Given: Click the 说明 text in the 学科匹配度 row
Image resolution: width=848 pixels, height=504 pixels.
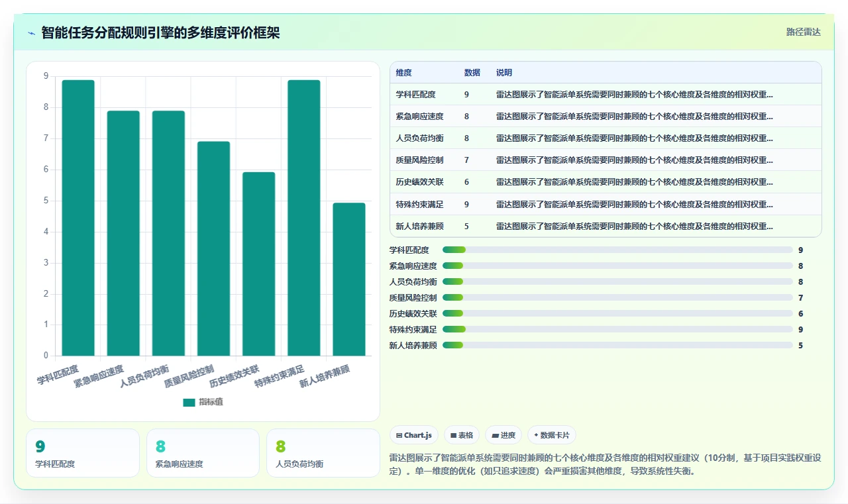Looking at the screenshot, I should pyautogui.click(x=634, y=95).
